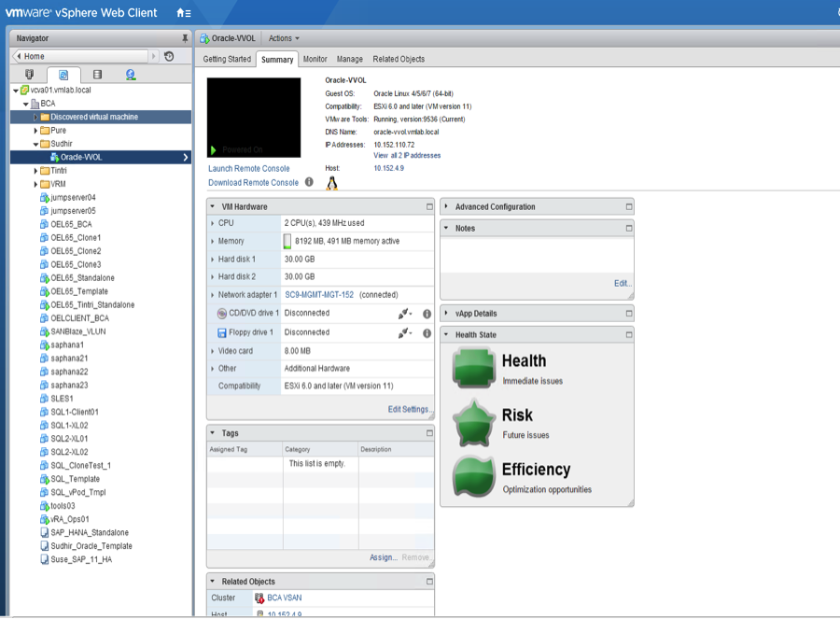Expand the CPU hardware row
The image size is (840, 619).
click(x=213, y=223)
